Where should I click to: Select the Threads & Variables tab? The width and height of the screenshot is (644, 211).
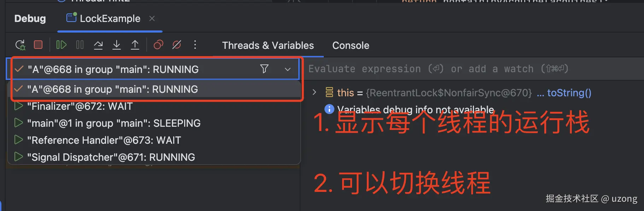[x=268, y=45]
